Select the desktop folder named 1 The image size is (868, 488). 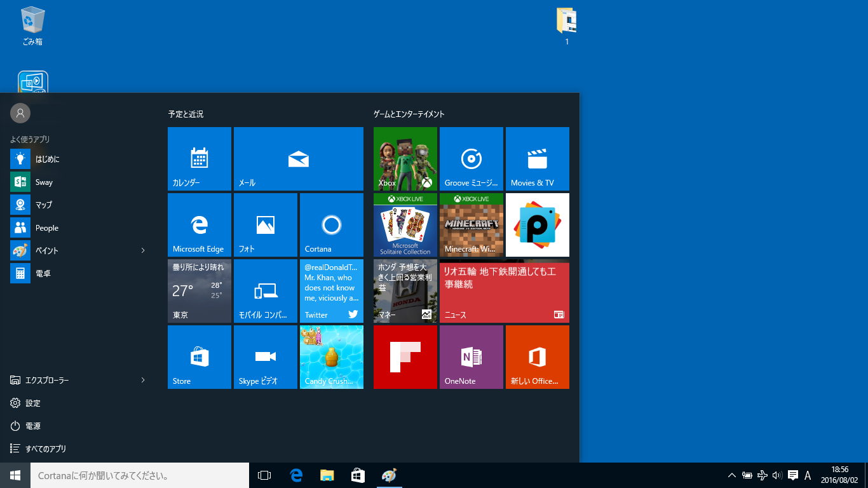(x=567, y=27)
